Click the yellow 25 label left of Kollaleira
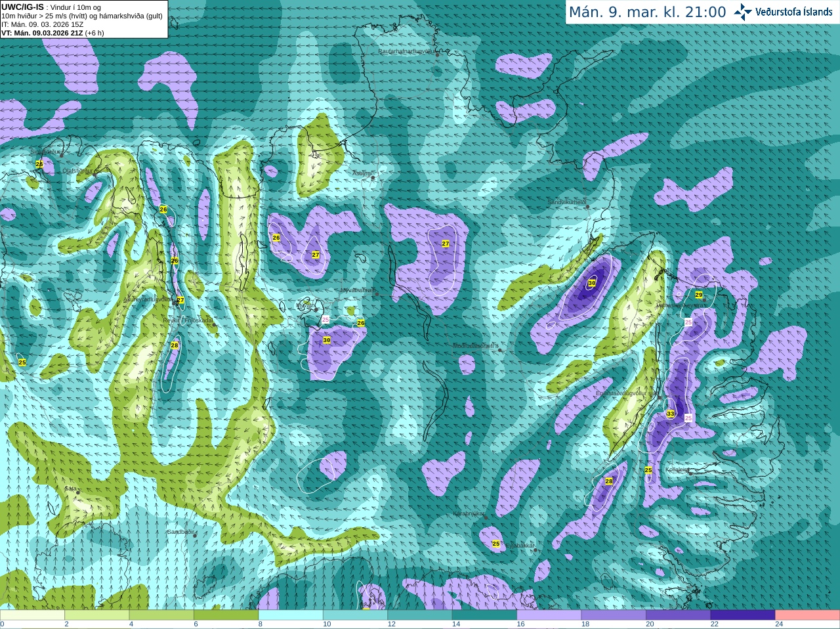 coord(648,470)
